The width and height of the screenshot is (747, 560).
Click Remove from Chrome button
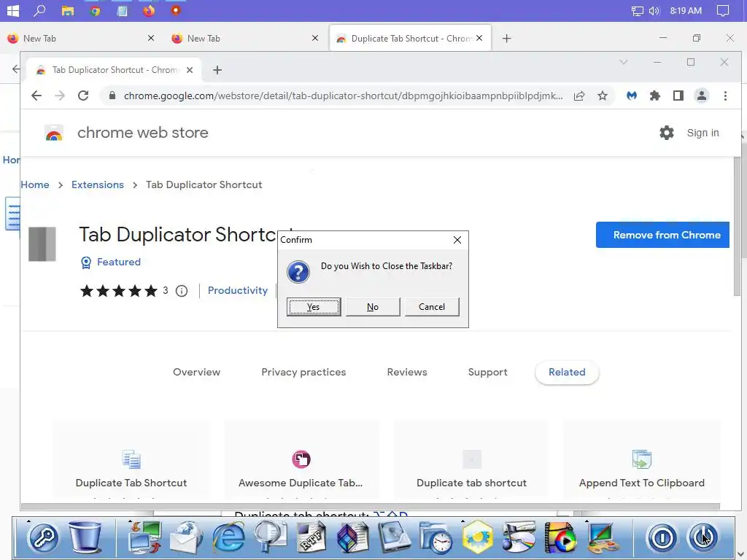(x=662, y=235)
